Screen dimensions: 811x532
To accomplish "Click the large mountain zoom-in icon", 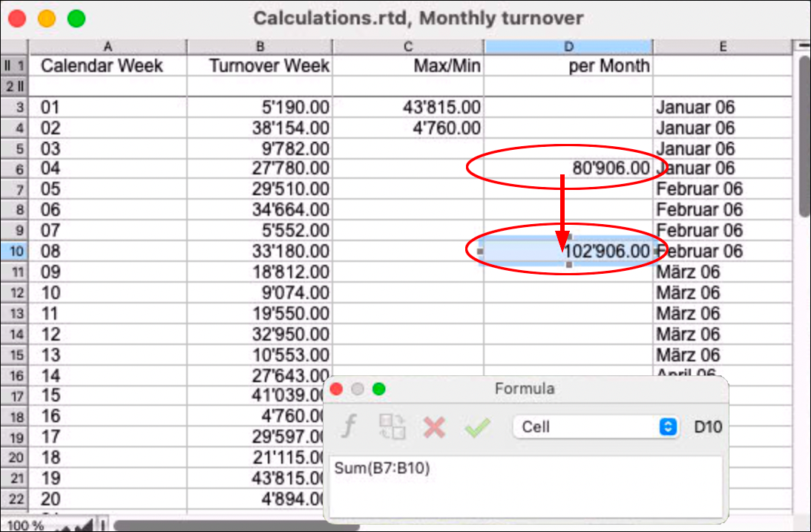I will pos(87,525).
